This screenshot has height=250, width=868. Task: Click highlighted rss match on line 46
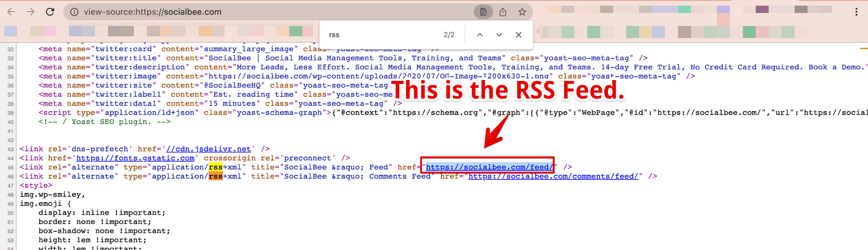pos(215,176)
